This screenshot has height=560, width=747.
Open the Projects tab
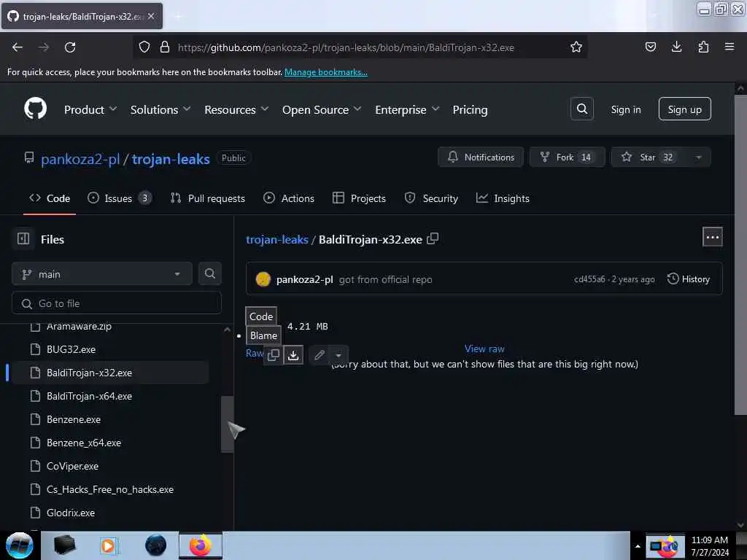pyautogui.click(x=359, y=198)
